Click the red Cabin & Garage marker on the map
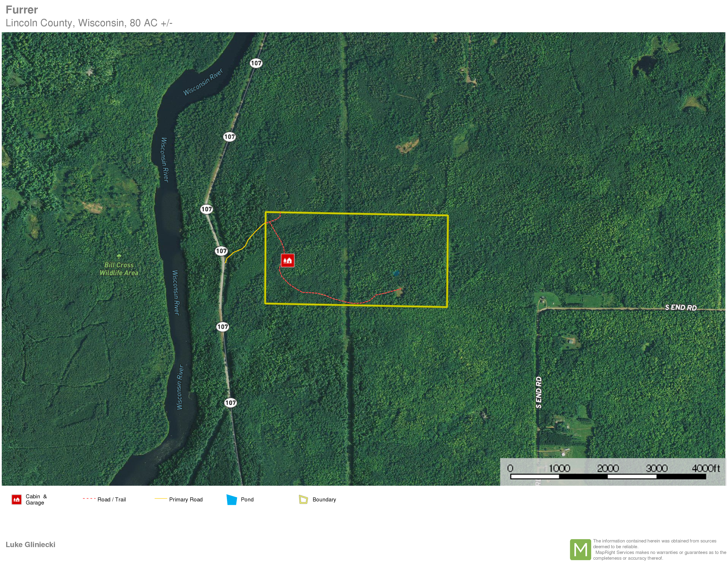 [287, 261]
